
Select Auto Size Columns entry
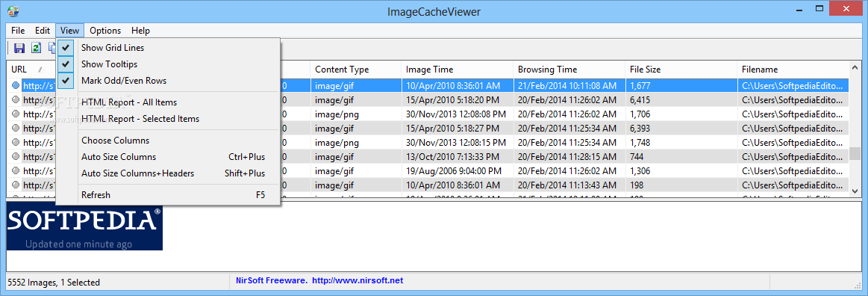(168, 157)
